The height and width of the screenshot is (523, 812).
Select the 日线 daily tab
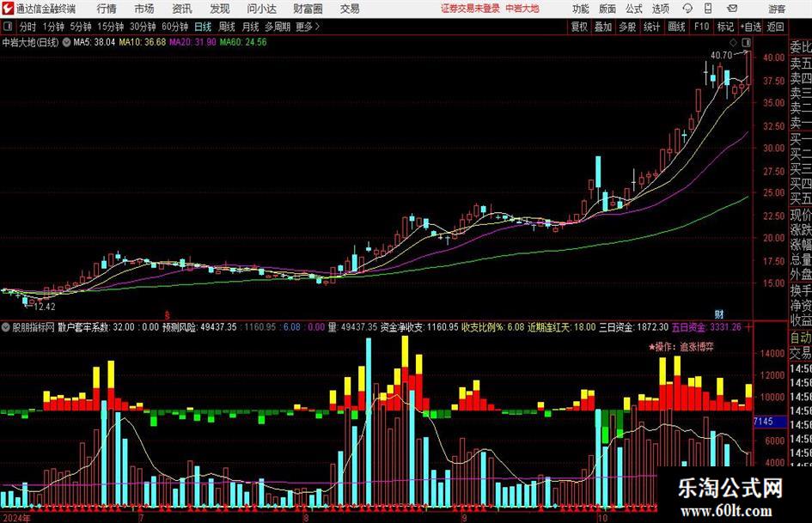tap(203, 27)
